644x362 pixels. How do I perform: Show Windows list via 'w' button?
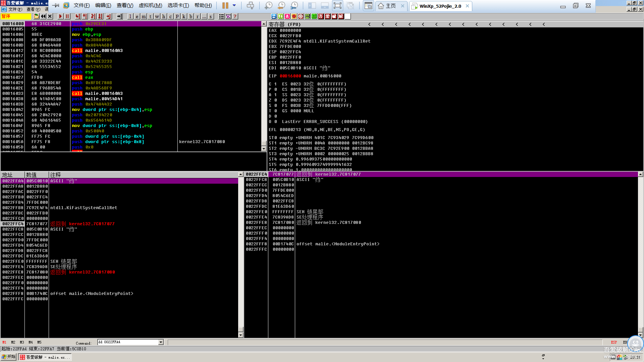coord(157,16)
